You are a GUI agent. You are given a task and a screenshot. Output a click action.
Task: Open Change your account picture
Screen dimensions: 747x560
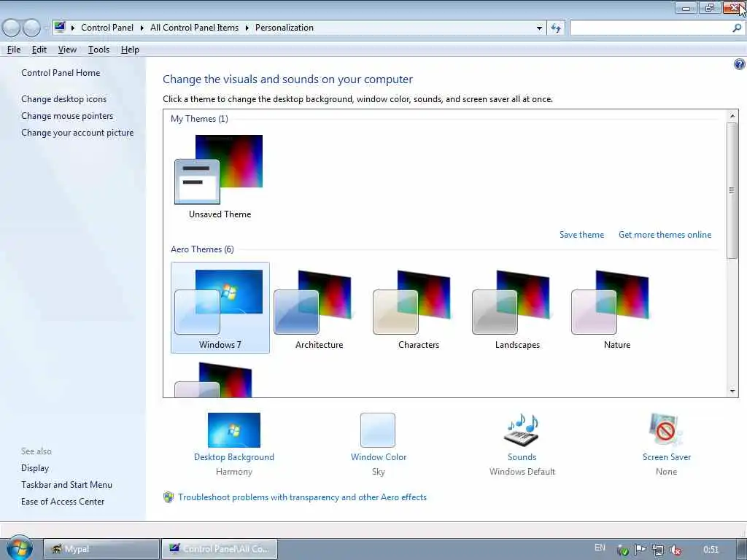[x=77, y=133]
